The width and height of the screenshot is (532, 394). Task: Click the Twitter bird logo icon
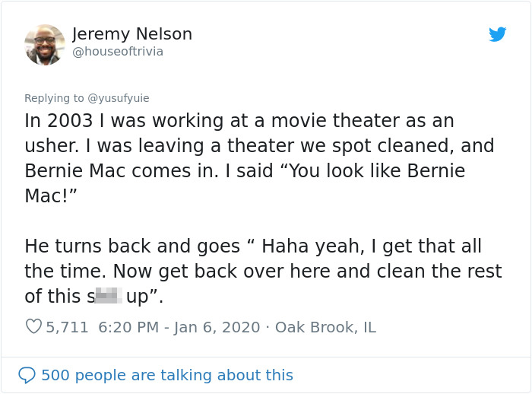tap(498, 34)
